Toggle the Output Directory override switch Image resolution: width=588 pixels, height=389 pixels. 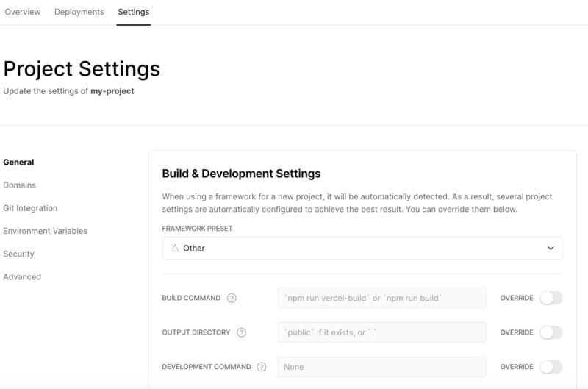pos(551,332)
